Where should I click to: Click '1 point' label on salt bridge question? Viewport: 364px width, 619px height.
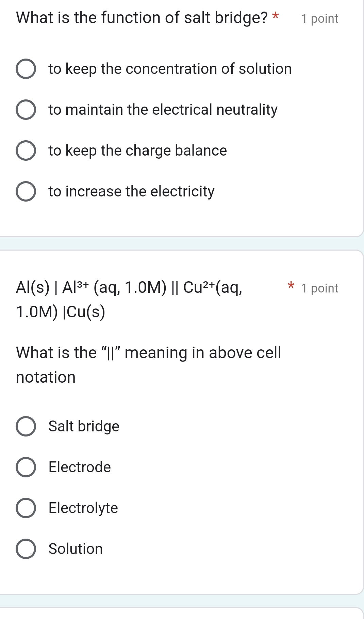click(x=319, y=19)
